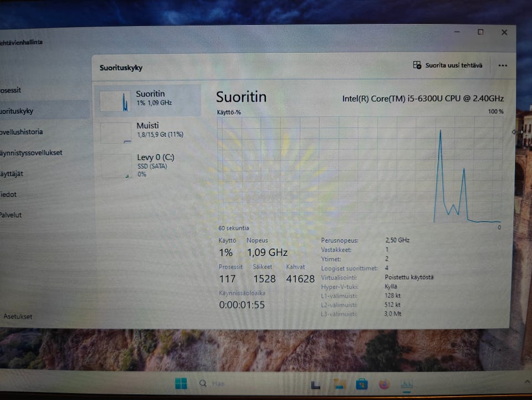Select the Levy 0 (C:) disk item

point(149,165)
